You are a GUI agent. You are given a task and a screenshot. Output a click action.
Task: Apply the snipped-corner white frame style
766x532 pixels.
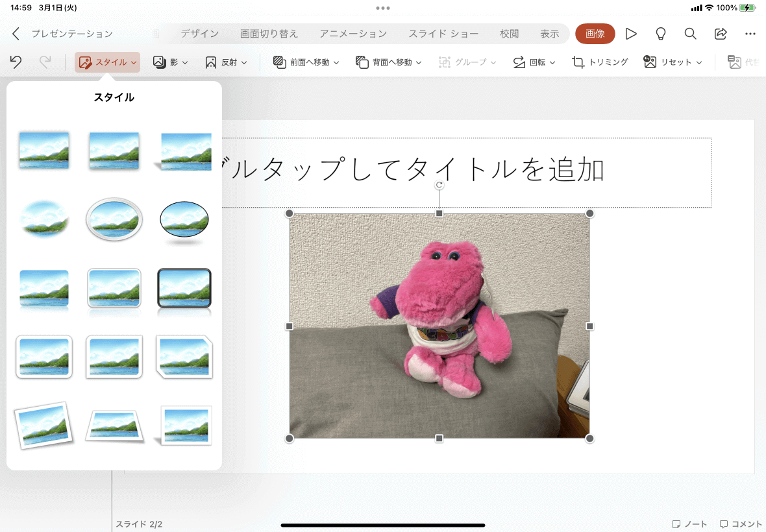point(184,357)
